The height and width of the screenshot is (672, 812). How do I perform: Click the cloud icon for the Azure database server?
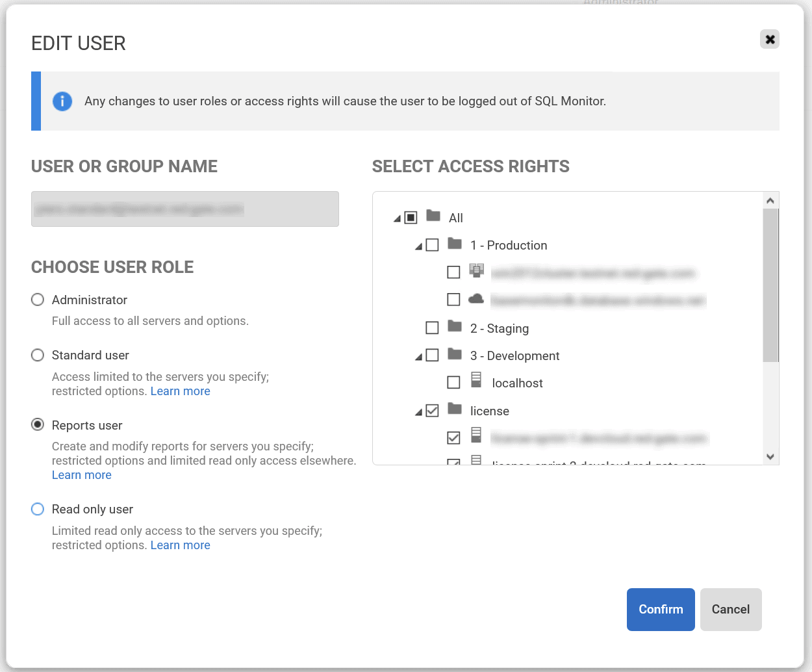point(476,298)
